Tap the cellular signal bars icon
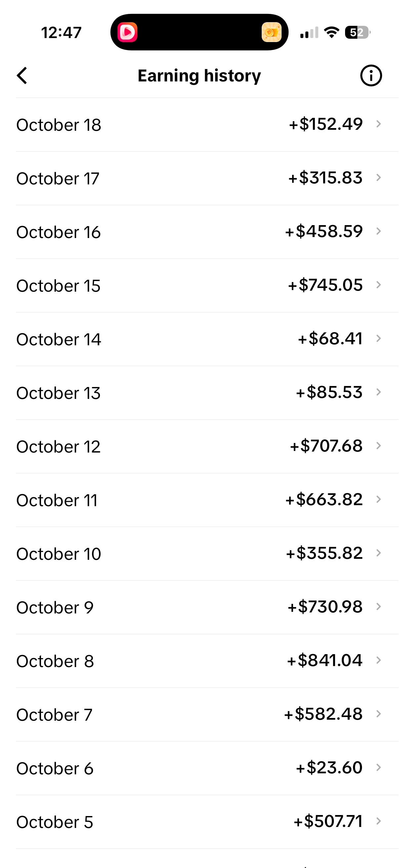 point(309,32)
